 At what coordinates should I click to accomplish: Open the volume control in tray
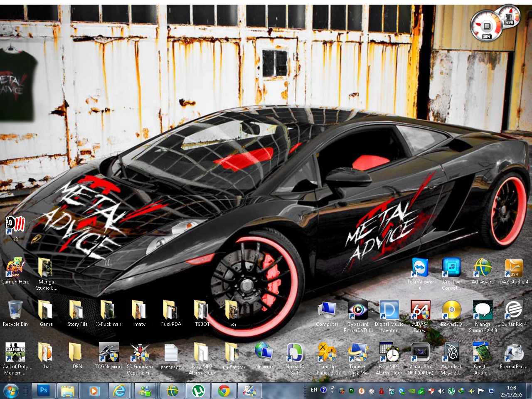click(x=441, y=391)
